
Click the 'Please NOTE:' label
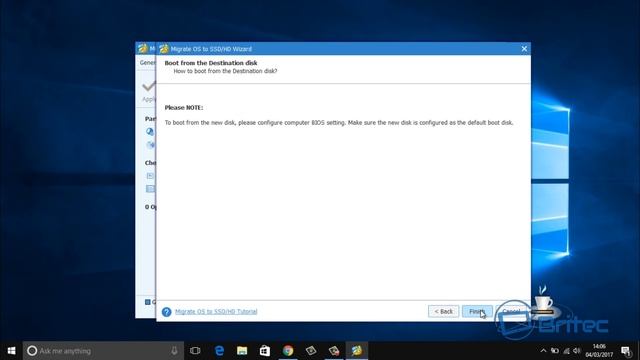click(x=184, y=108)
